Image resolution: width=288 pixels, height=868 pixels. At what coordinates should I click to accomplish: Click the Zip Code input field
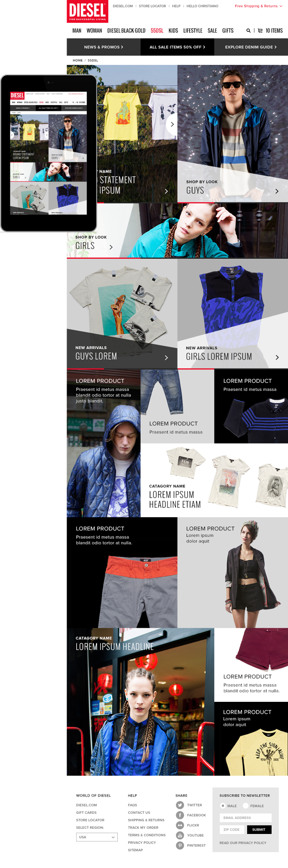[x=232, y=829]
